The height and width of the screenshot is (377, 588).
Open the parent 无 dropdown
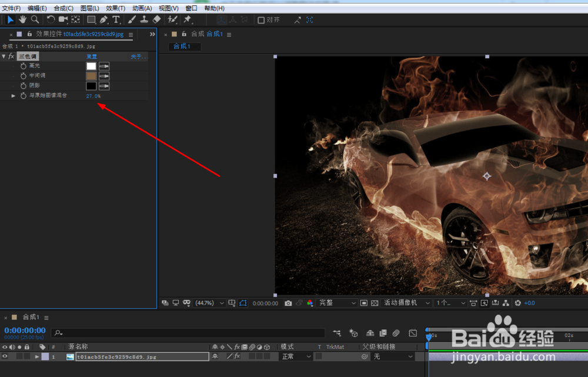(x=393, y=357)
